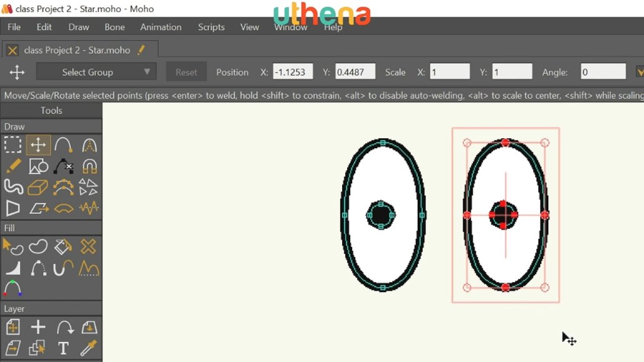Select the Curve Profile tool
644x362 pixels.
(89, 268)
